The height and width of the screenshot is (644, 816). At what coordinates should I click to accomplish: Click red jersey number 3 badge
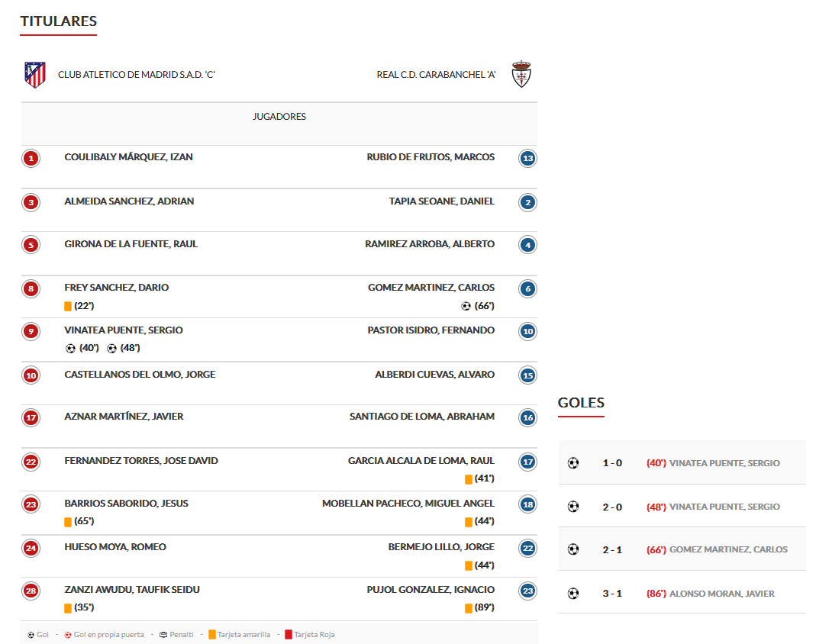pyautogui.click(x=31, y=202)
